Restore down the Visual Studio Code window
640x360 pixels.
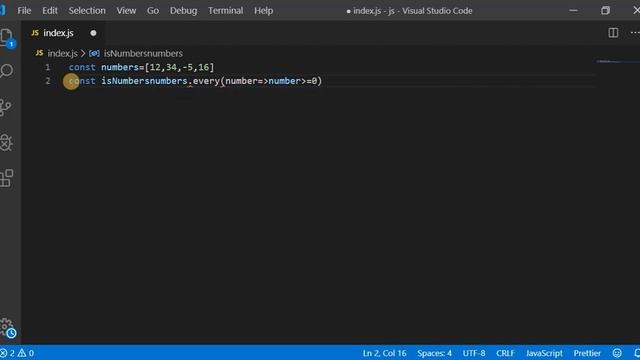point(605,11)
